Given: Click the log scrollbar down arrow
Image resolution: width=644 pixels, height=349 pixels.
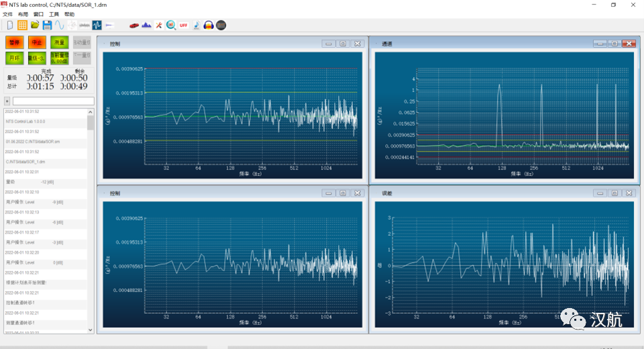Looking at the screenshot, I should tap(91, 330).
